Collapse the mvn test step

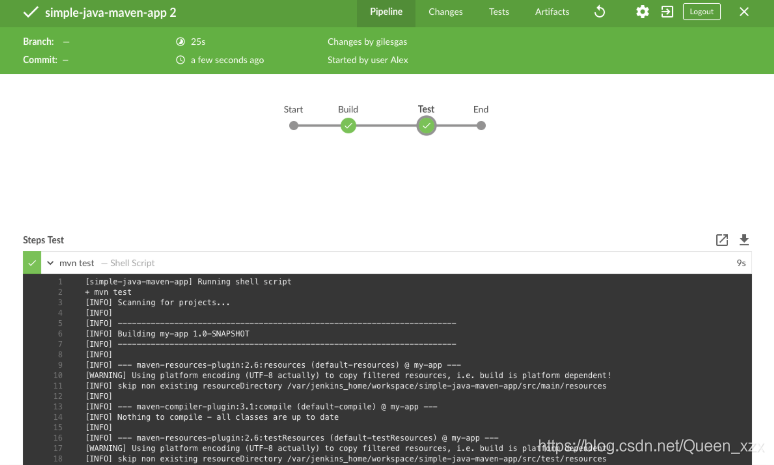point(50,263)
